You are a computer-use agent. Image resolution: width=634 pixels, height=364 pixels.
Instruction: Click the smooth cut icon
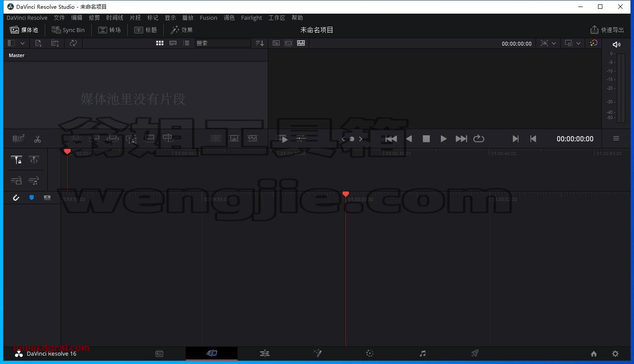252,139
